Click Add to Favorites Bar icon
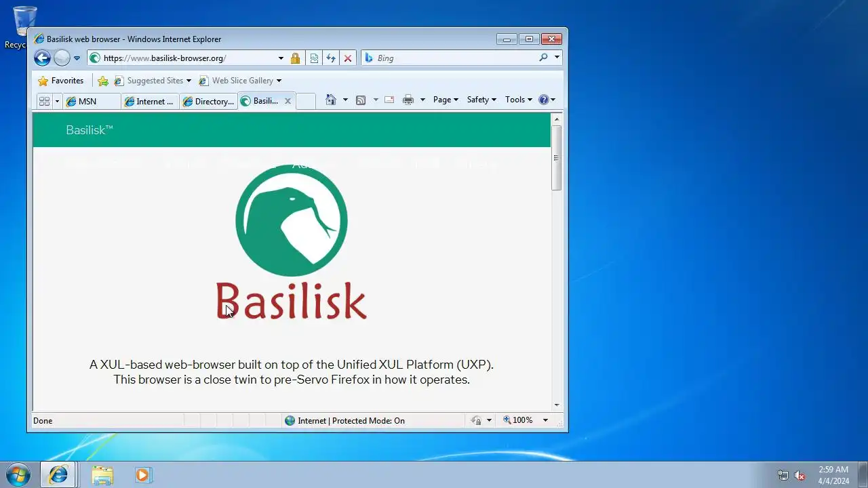868x488 pixels. pos(103,81)
